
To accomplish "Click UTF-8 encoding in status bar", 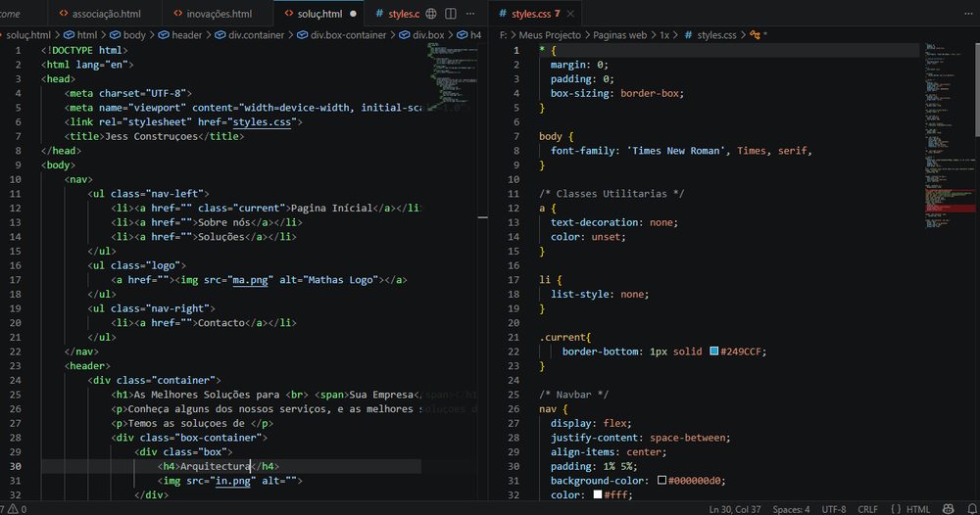I will point(834,509).
